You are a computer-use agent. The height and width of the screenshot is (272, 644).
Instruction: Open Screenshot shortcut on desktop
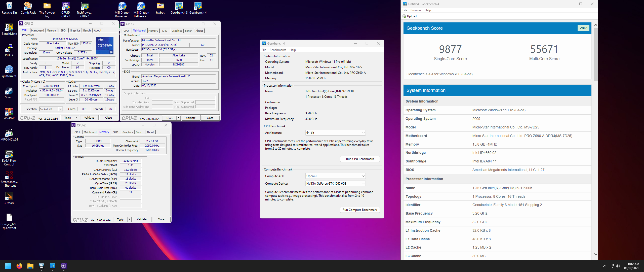click(x=9, y=179)
